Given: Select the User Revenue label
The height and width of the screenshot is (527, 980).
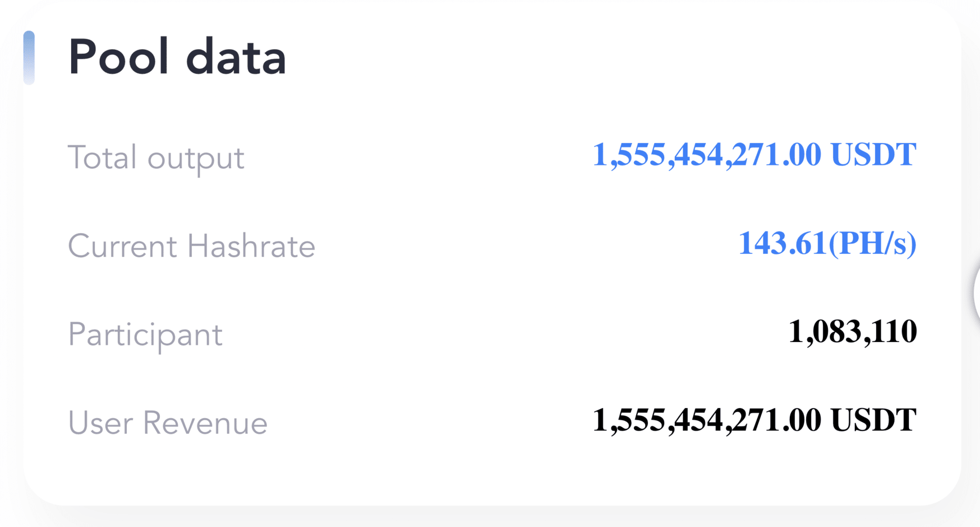Looking at the screenshot, I should pyautogui.click(x=168, y=423).
